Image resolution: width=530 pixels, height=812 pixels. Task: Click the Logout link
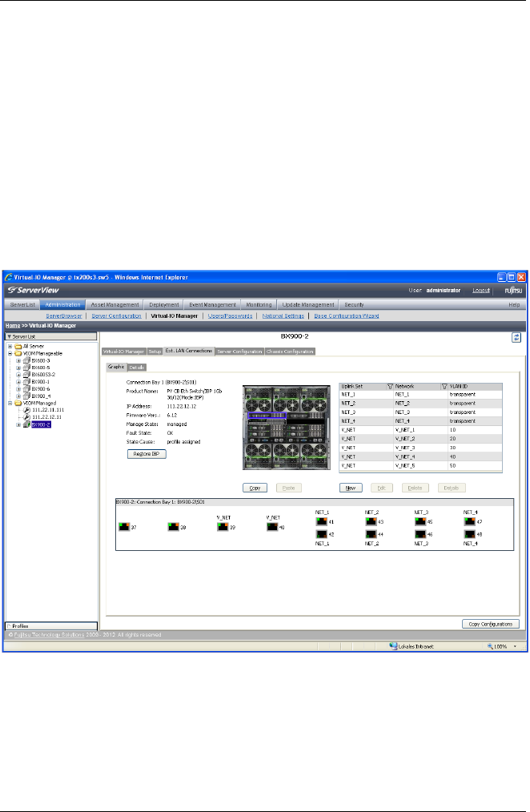[481, 291]
